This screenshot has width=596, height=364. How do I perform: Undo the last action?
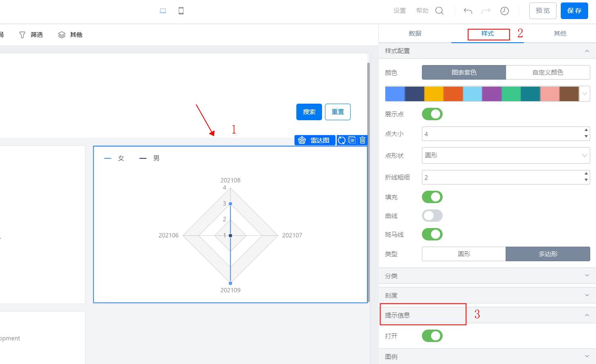click(468, 11)
